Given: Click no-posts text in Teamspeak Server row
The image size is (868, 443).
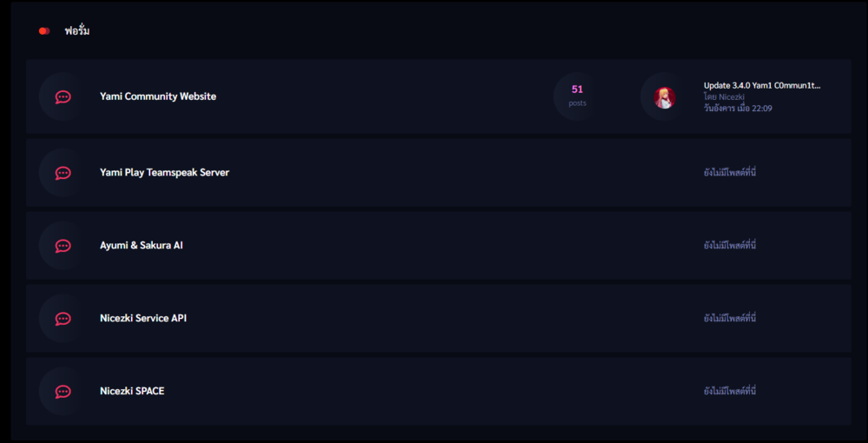Looking at the screenshot, I should (730, 172).
